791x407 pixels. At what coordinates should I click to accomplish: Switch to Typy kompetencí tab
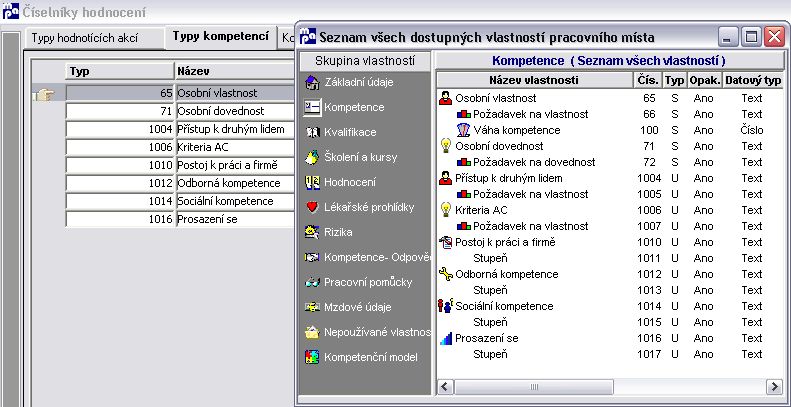220,36
